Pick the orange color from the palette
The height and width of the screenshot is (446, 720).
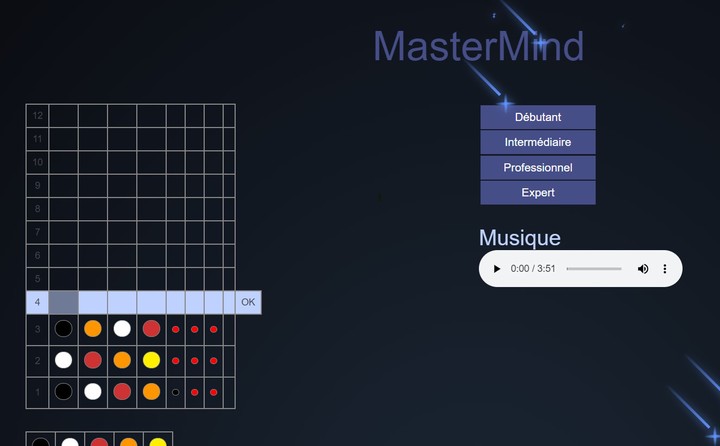click(129, 441)
